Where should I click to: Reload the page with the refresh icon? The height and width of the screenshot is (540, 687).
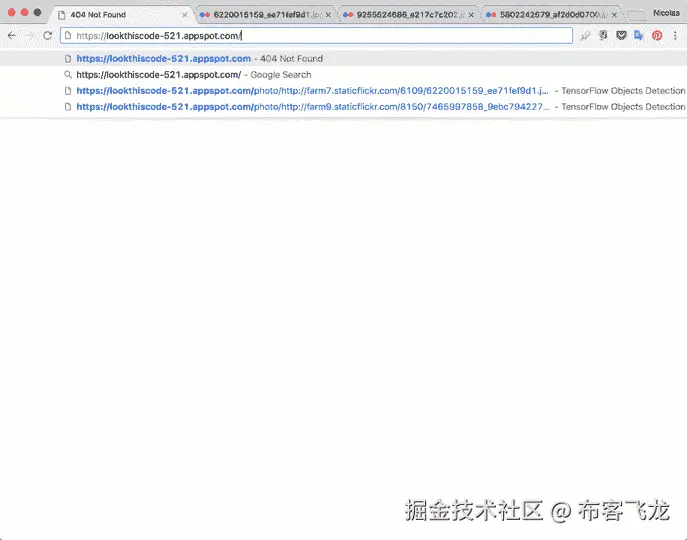47,36
